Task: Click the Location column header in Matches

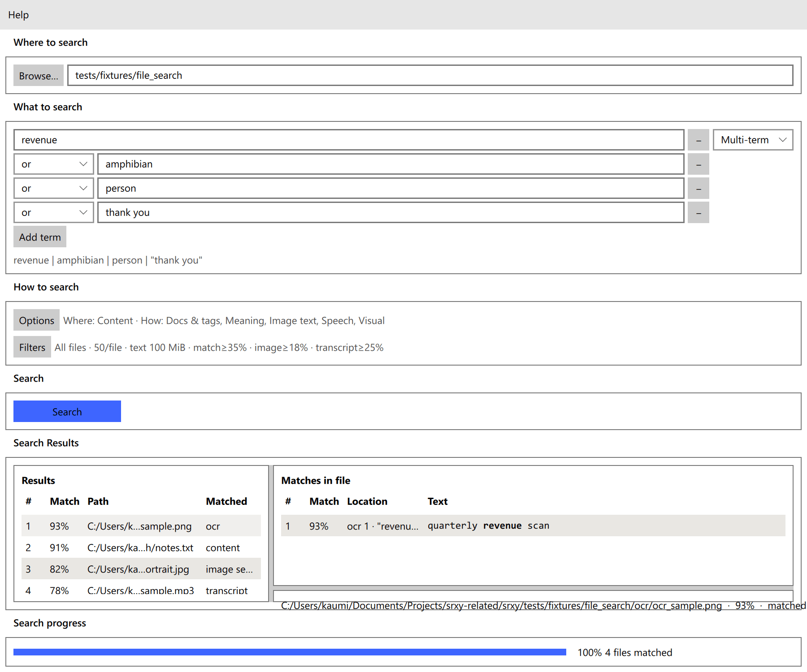Action: (367, 501)
